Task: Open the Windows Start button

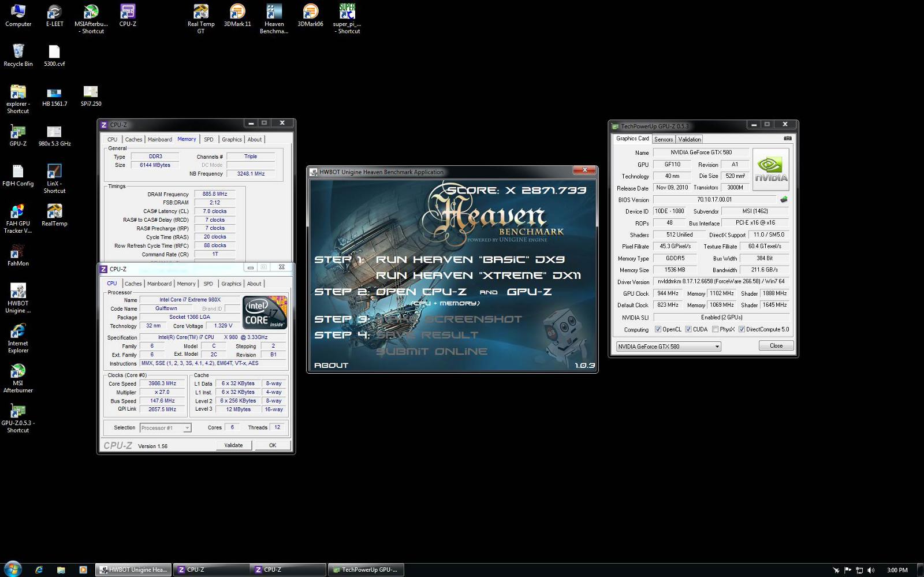Action: [x=13, y=569]
